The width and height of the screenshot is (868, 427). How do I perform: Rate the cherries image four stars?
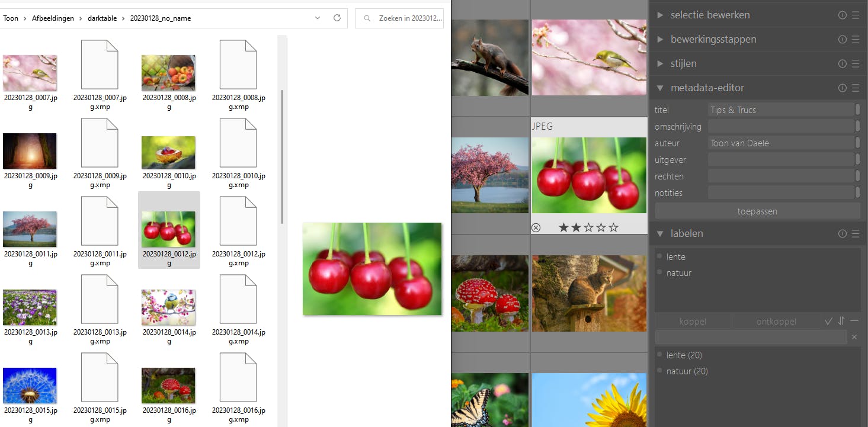point(601,227)
